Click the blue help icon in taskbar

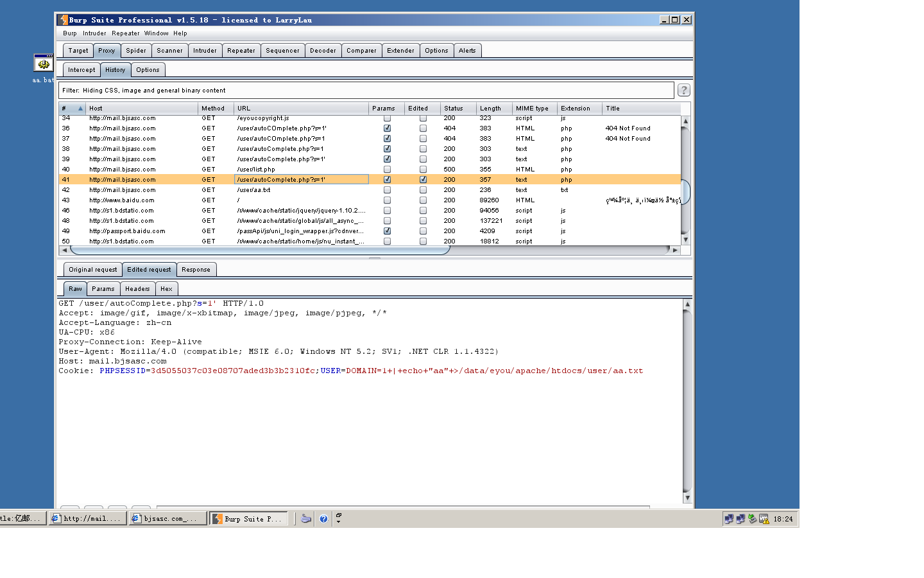point(323,518)
